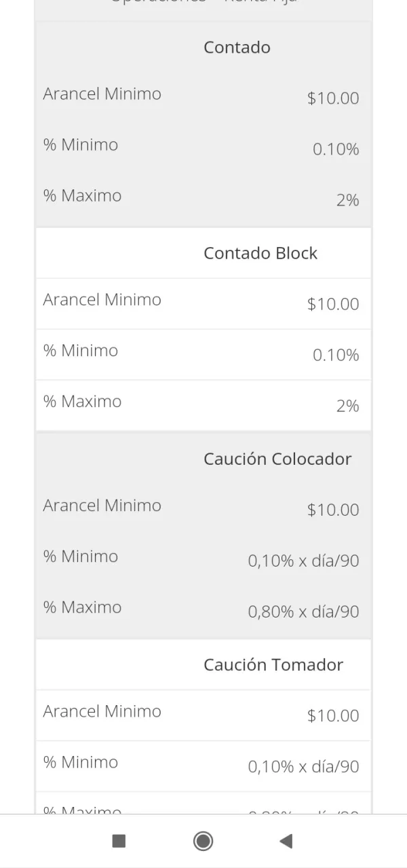Tap Arancel Minimo label under Contado
The height and width of the screenshot is (868, 407).
click(102, 94)
